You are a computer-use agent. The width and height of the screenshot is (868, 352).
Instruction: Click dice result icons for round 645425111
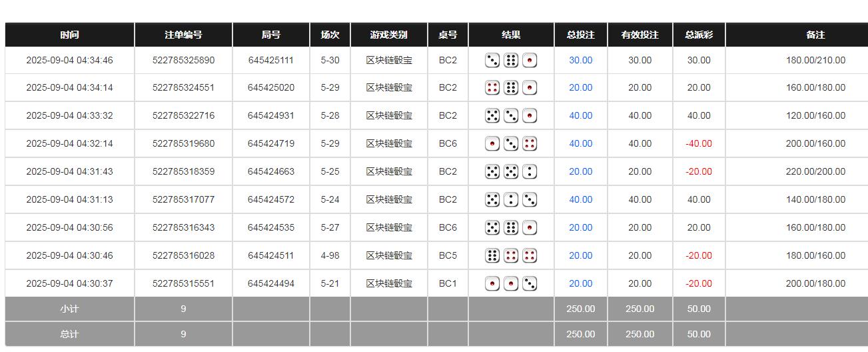[x=511, y=61]
